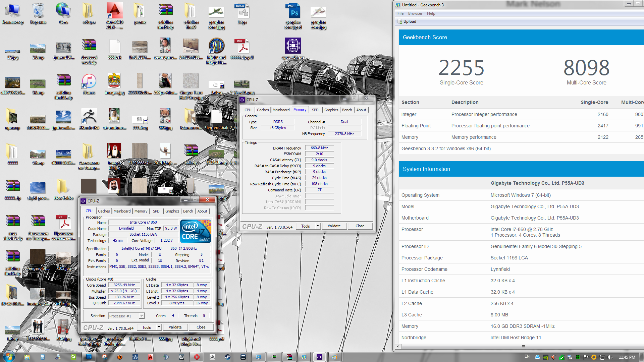Screen dimensions: 644x362
Task: Open the Help menu in Geekbench
Action: coord(431,13)
